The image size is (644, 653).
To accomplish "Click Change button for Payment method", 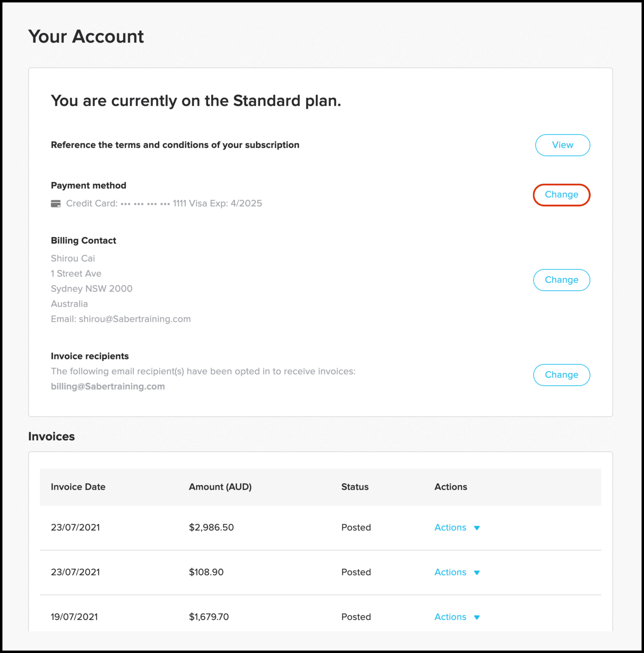I will [561, 195].
